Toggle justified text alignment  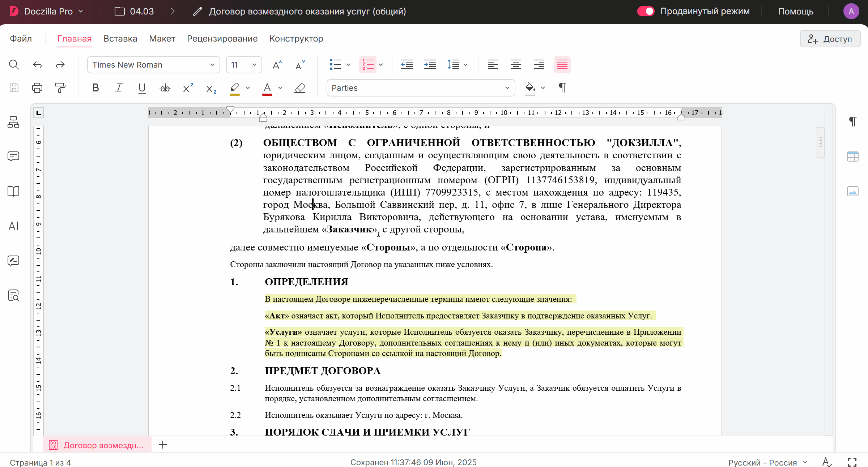click(562, 65)
